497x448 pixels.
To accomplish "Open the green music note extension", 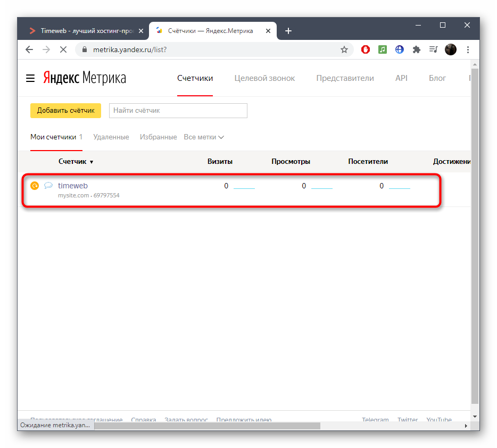I will click(383, 49).
